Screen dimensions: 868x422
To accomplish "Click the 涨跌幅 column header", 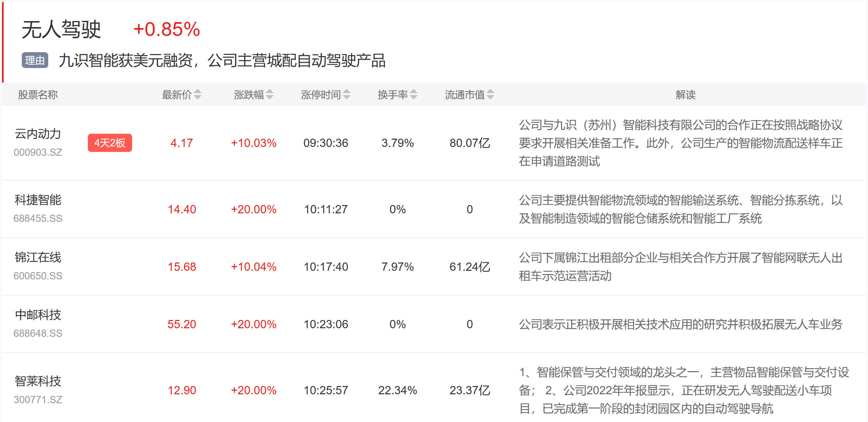I will 249,95.
